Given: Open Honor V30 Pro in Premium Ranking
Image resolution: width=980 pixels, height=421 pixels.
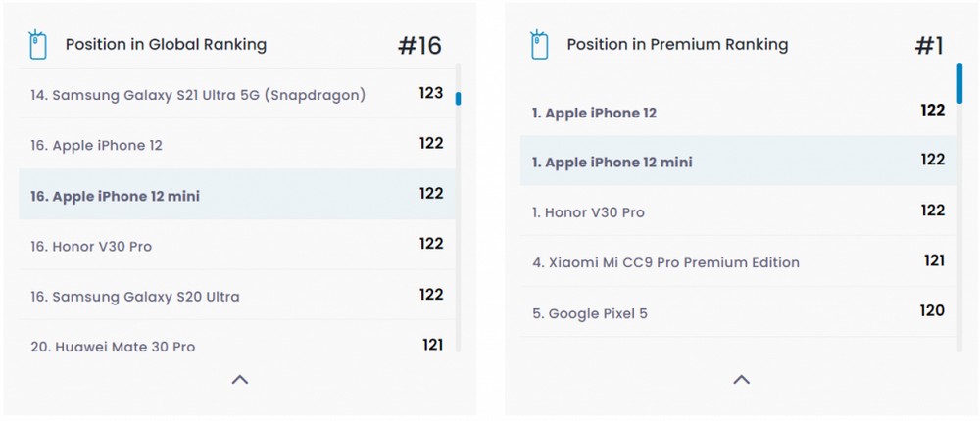Looking at the screenshot, I should tap(739, 211).
